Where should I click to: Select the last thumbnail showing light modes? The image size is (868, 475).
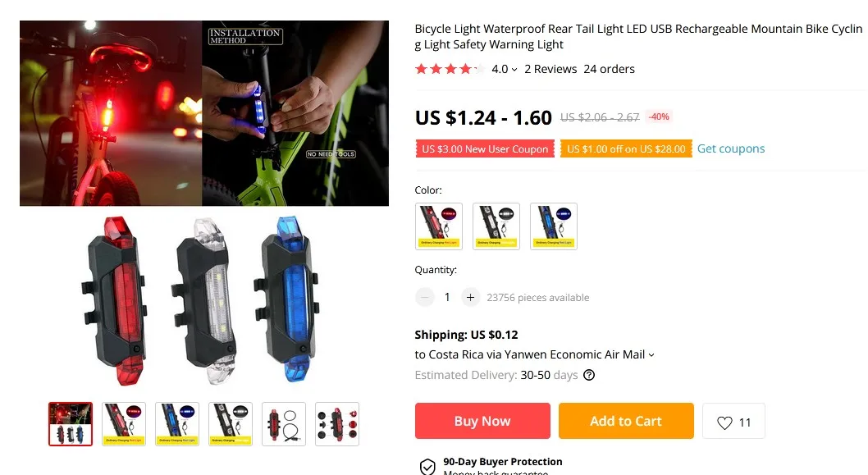pos(337,424)
